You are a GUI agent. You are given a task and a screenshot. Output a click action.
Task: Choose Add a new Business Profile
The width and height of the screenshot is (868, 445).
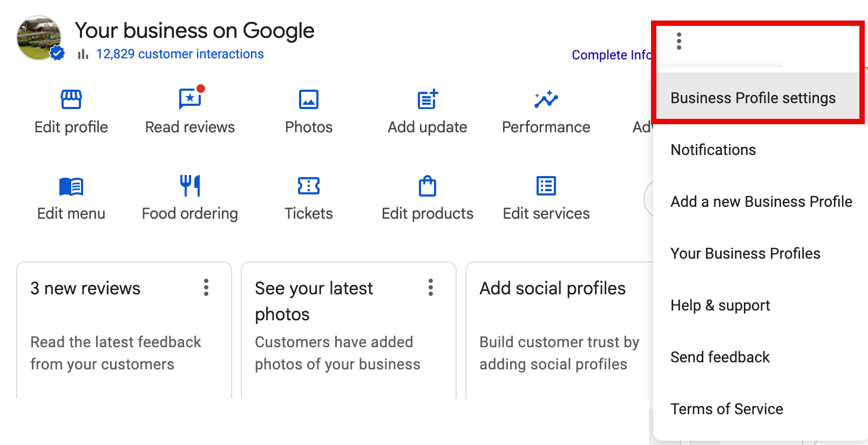pyautogui.click(x=761, y=201)
